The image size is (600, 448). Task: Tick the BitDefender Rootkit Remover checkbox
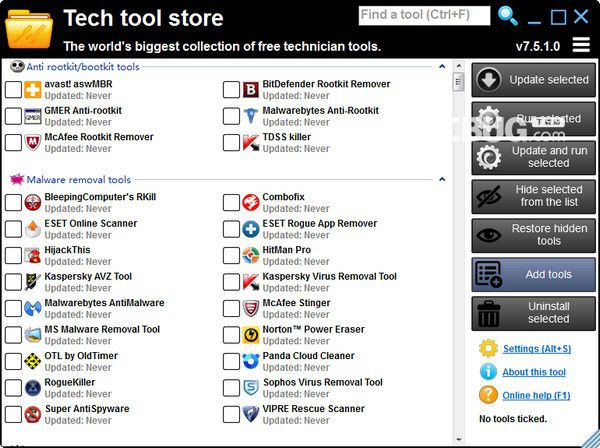[x=232, y=90]
